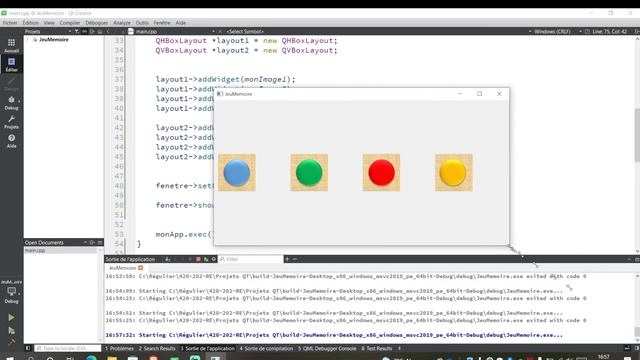Screen dimensions: 640x360
Task: Expand the JeuMemoire project tree node
Action: click(28, 40)
